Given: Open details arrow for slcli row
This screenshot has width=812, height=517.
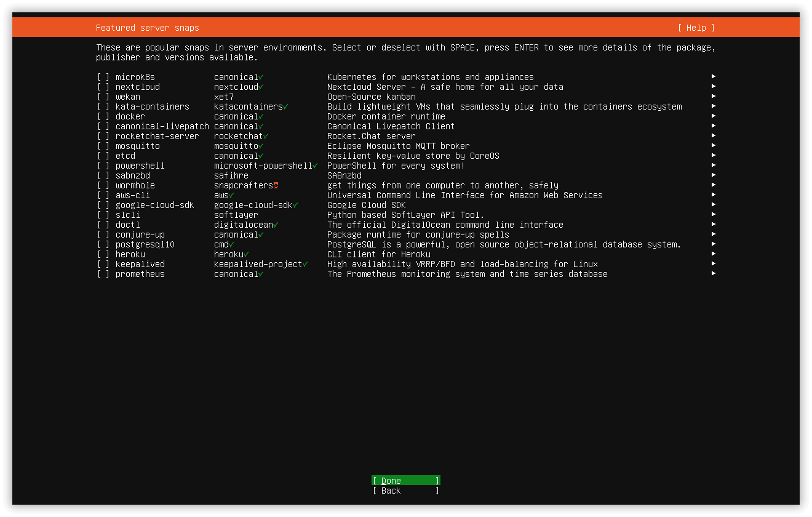Looking at the screenshot, I should pyautogui.click(x=714, y=214).
